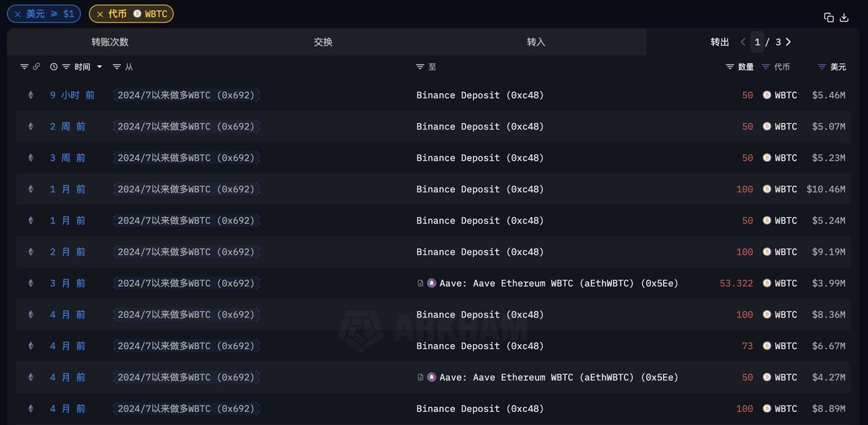
Task: Click the contract document icon in $4.27M row
Action: click(x=420, y=377)
